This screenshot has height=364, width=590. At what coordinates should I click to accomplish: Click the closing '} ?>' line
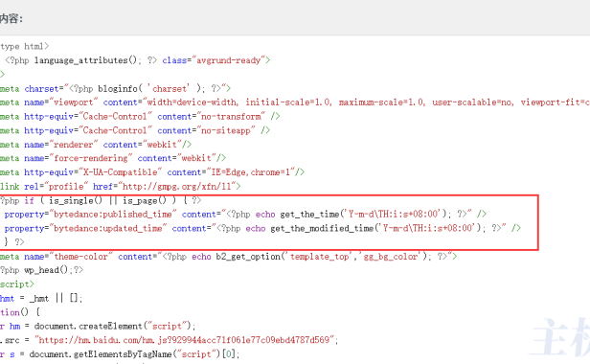(14, 242)
